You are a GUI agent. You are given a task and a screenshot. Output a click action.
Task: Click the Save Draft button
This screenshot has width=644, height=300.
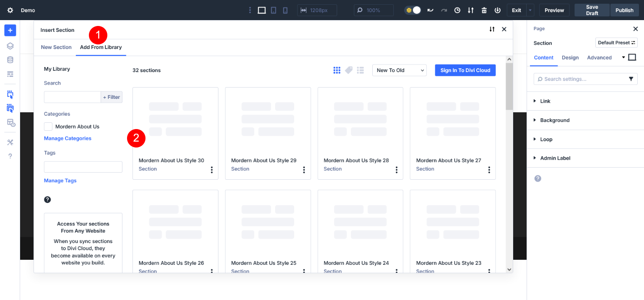tap(592, 10)
